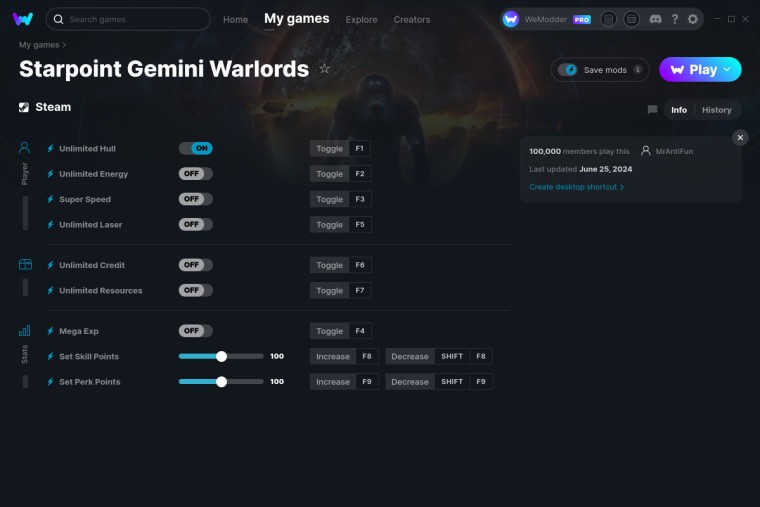
Task: Click breadcrumb chevron after My games
Action: point(64,45)
